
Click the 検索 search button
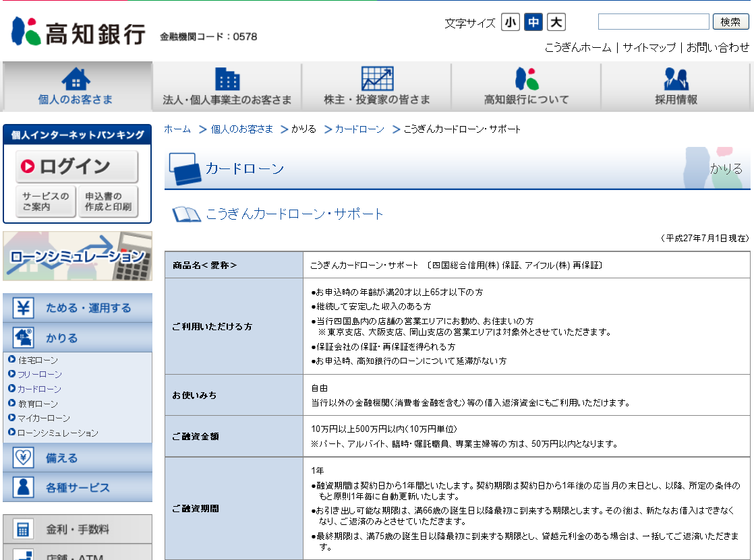730,22
